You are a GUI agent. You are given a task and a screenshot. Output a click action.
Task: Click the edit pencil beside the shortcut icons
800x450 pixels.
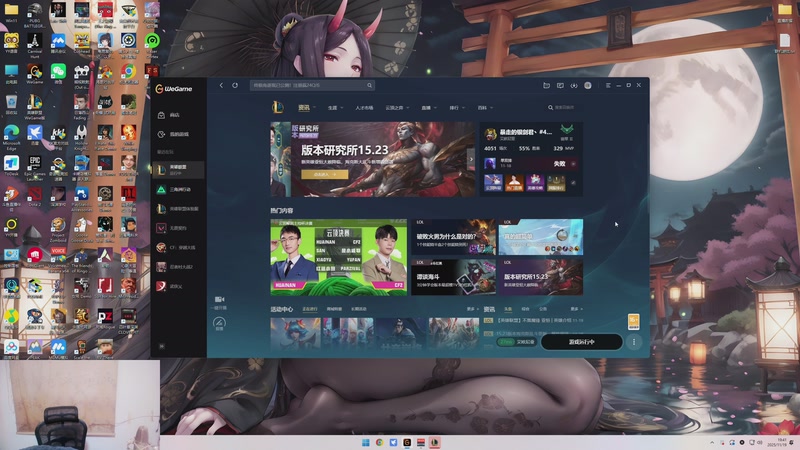[x=573, y=183]
